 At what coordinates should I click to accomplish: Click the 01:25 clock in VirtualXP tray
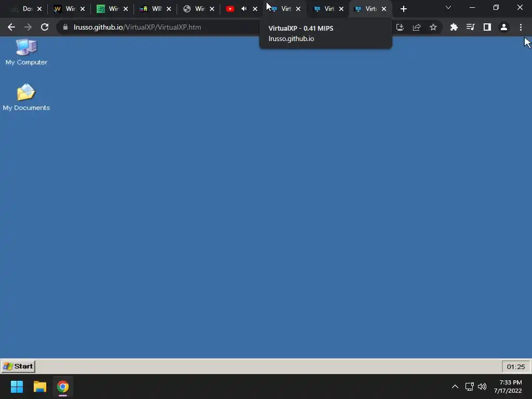(x=516, y=366)
